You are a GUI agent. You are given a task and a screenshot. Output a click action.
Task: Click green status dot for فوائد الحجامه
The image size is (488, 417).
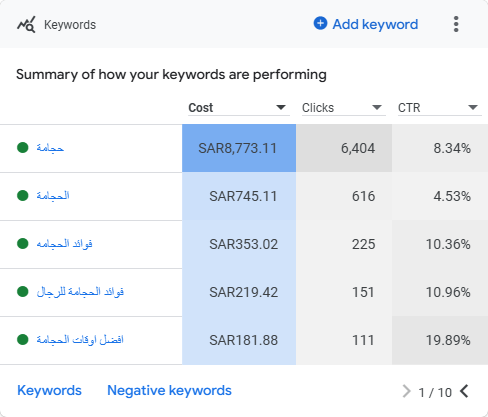[23, 243]
